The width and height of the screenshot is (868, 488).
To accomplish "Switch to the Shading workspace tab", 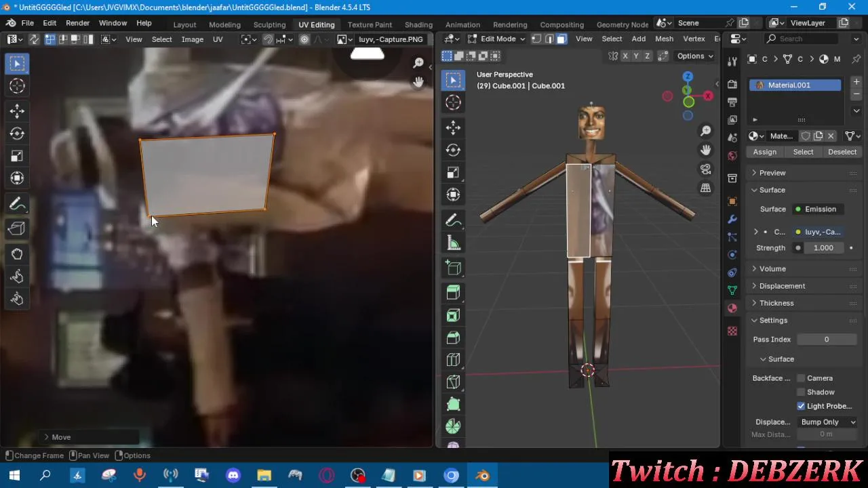I will 418,24.
